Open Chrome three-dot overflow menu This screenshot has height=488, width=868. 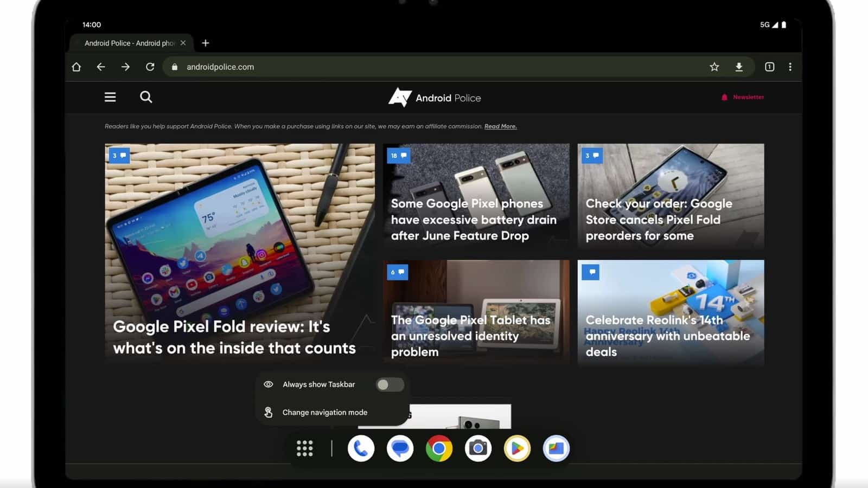coord(790,67)
